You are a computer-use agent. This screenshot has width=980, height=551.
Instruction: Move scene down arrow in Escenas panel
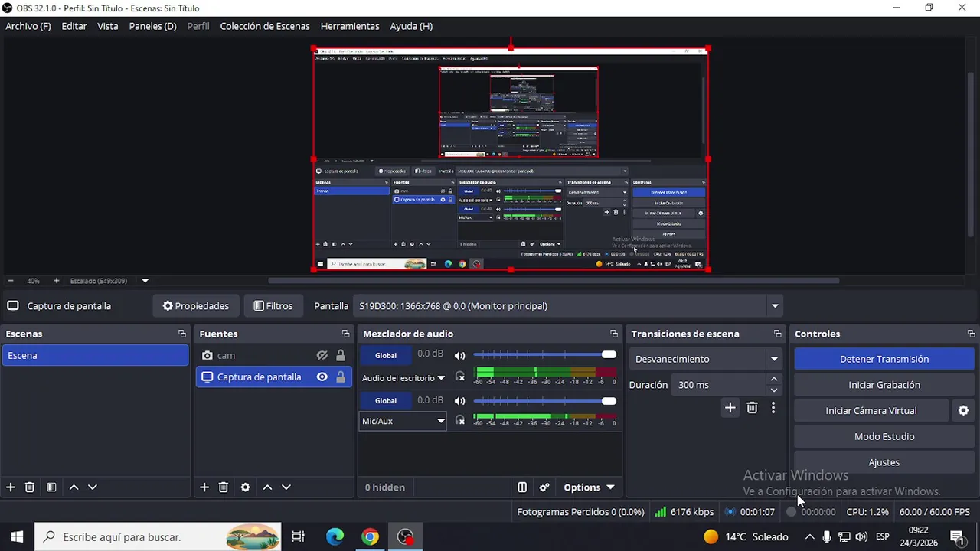click(x=93, y=487)
